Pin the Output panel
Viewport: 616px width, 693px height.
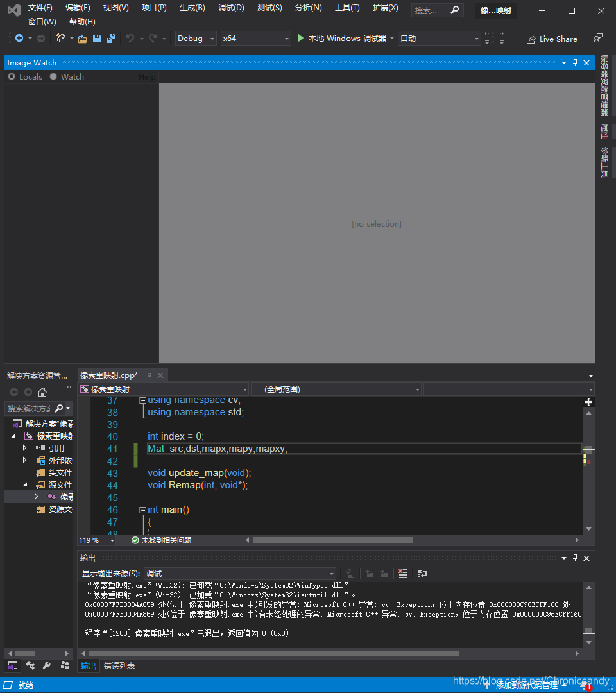[575, 558]
